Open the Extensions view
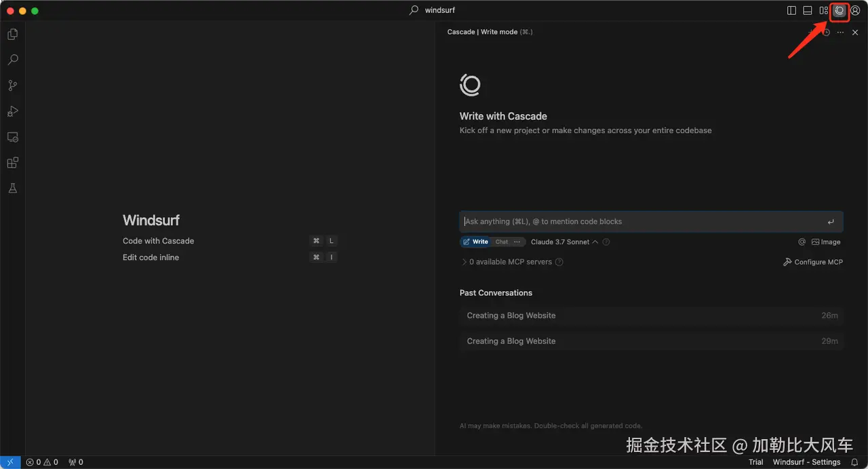This screenshot has width=868, height=469. 12,163
